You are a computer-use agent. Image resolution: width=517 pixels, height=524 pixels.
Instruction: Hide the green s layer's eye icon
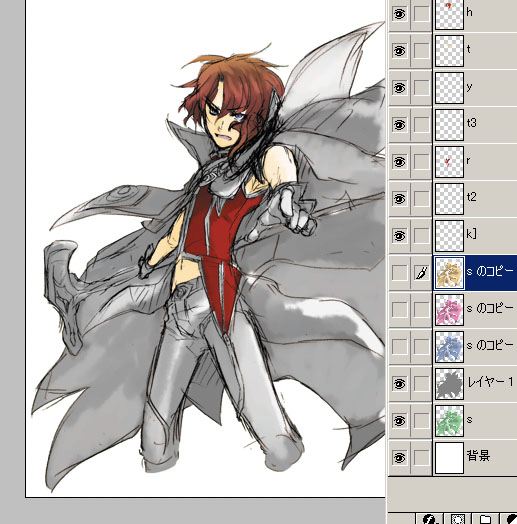399,421
